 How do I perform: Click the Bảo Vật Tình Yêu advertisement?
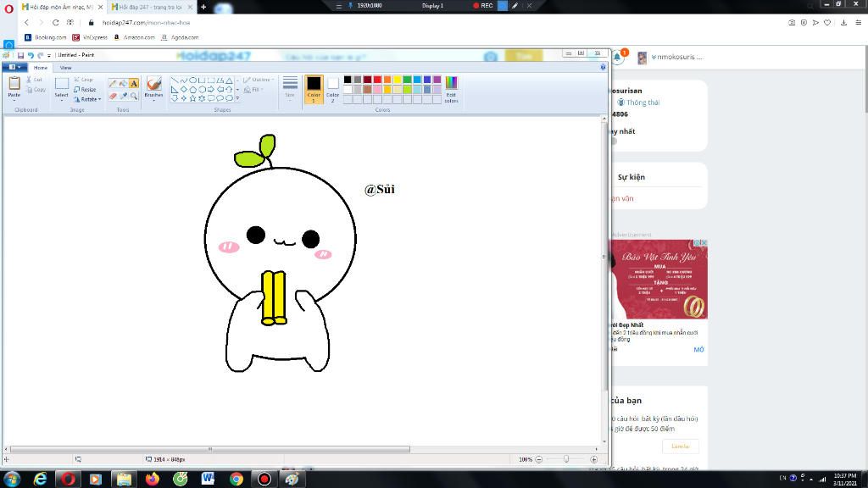pyautogui.click(x=658, y=279)
